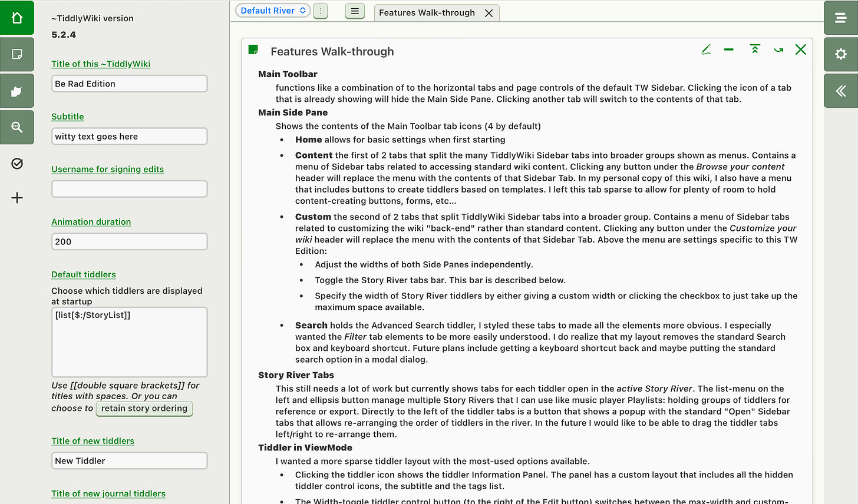Open Title of new tiddlers link
This screenshot has width=858, height=504.
pyautogui.click(x=93, y=441)
